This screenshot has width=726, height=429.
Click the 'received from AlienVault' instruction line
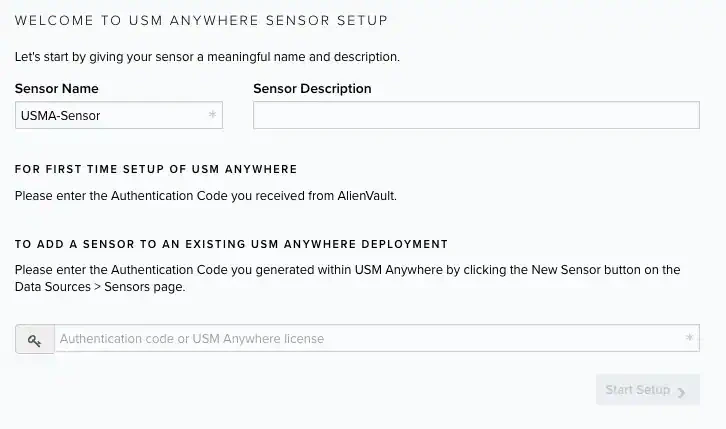pyautogui.click(x=205, y=196)
